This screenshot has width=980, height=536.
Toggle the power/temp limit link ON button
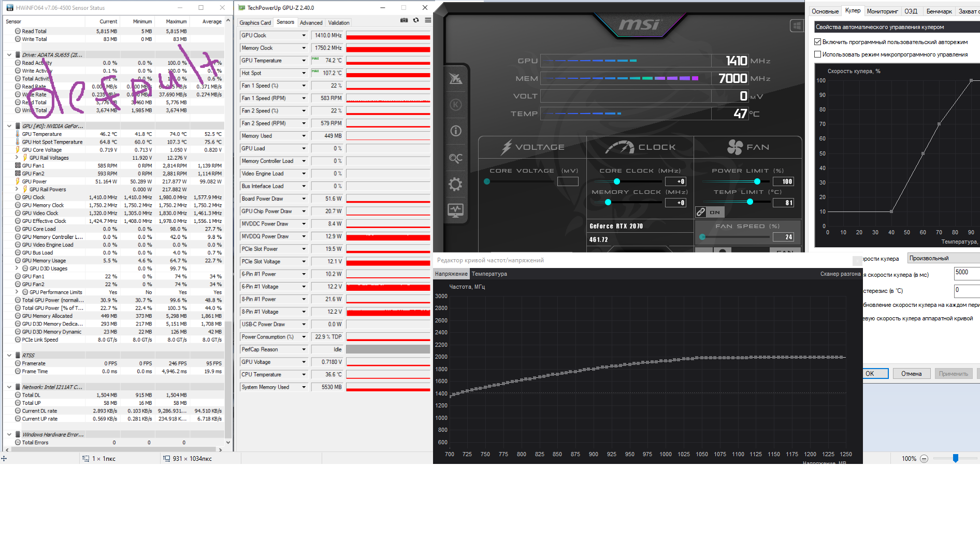click(710, 212)
